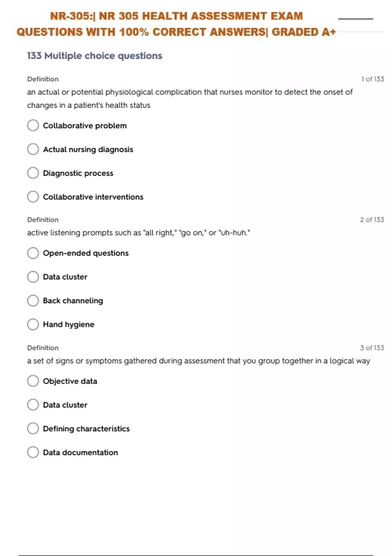Select 'Diagnostic process' radio button

33,173
